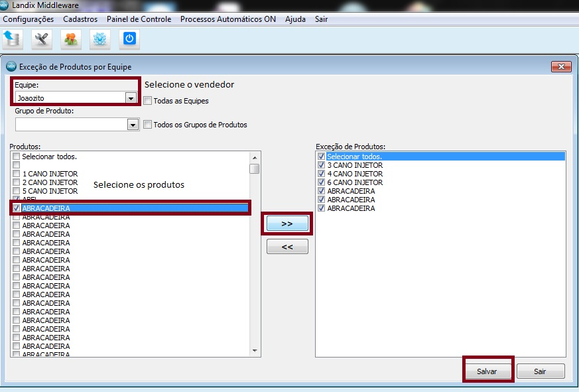Open the wrench and screwdriver settings icon

41,39
